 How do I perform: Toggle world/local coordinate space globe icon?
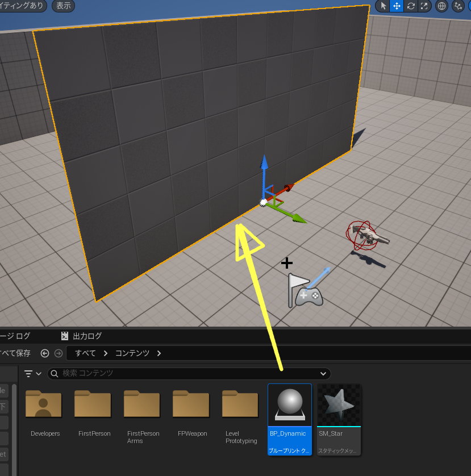(442, 6)
